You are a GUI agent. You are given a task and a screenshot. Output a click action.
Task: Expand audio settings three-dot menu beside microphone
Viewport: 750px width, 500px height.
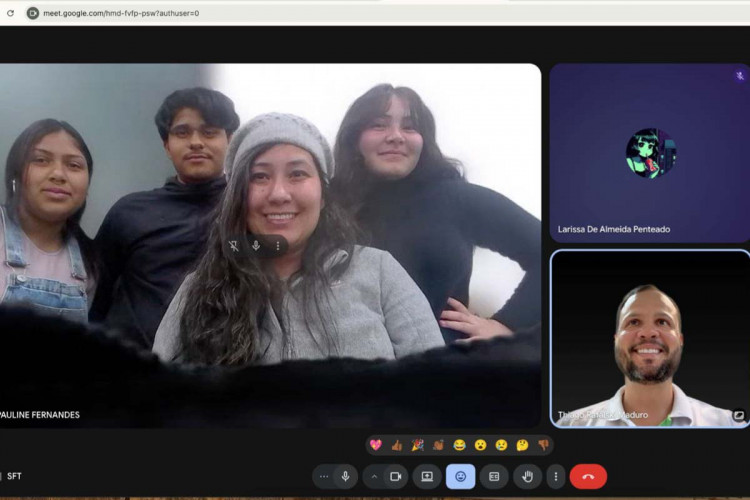click(x=323, y=477)
